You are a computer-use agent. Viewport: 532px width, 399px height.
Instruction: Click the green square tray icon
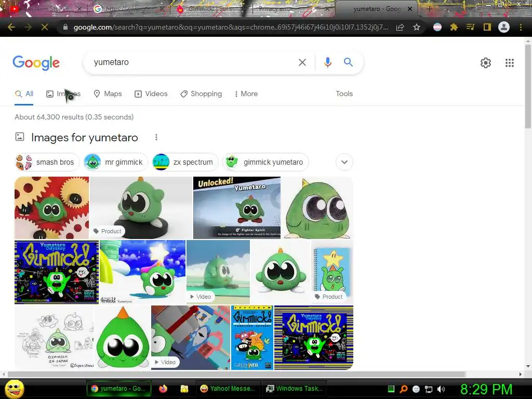point(391,389)
